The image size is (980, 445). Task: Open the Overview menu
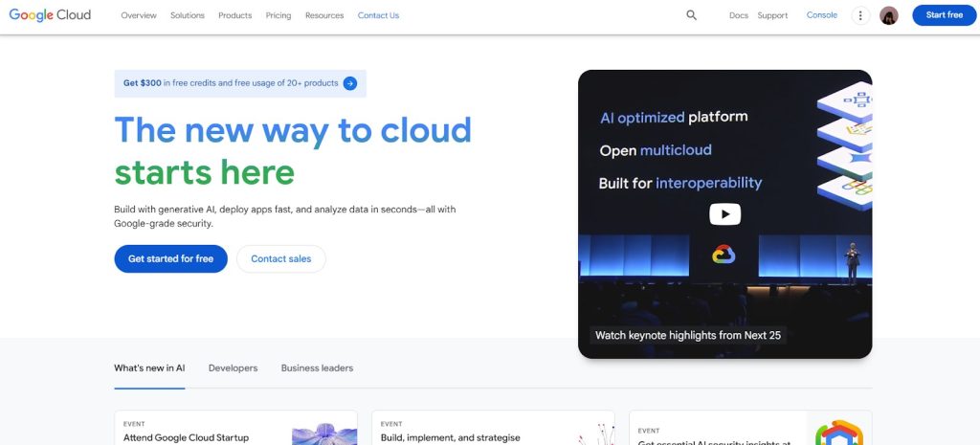tap(139, 15)
